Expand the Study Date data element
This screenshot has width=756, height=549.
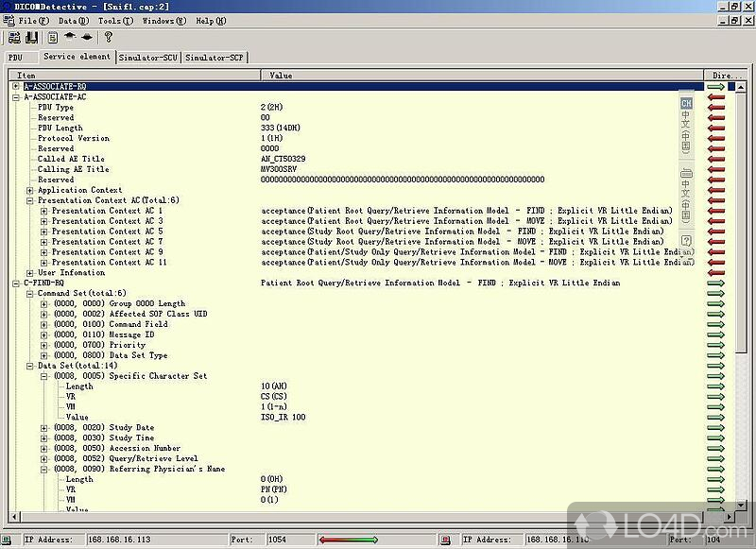tap(44, 428)
